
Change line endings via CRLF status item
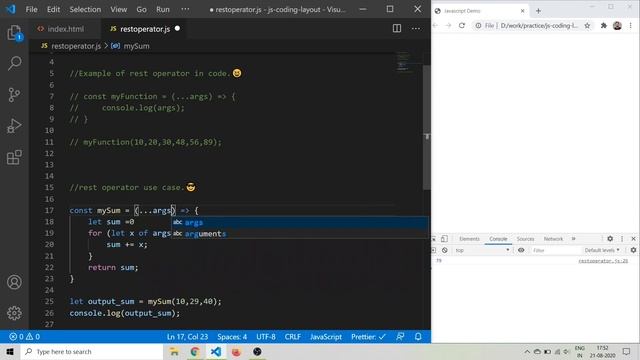click(293, 337)
